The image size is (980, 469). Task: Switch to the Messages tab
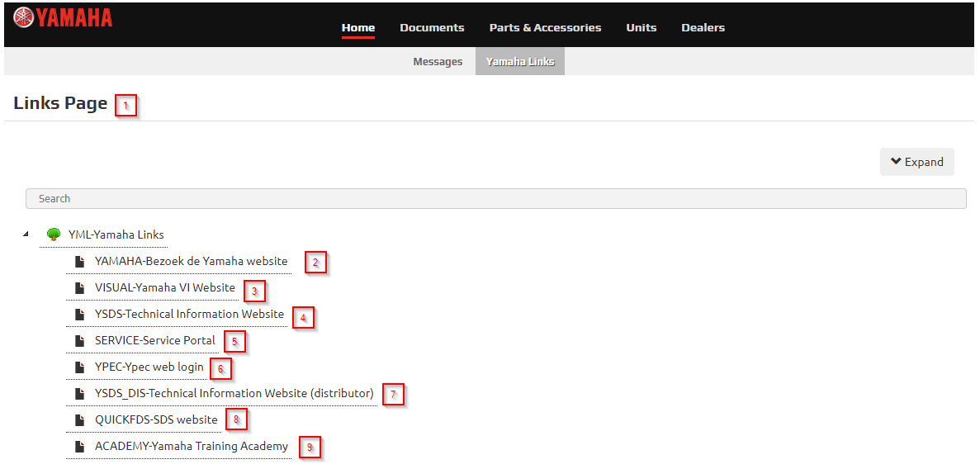click(438, 61)
